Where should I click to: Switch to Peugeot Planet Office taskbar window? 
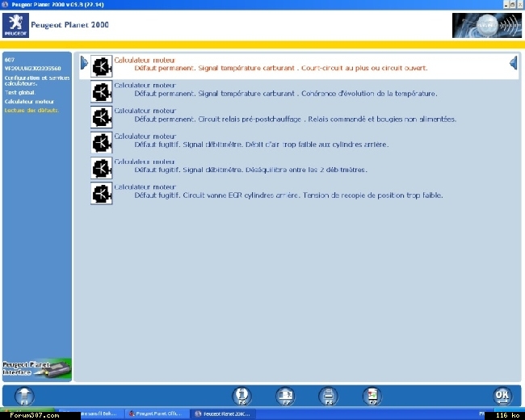pyautogui.click(x=157, y=414)
